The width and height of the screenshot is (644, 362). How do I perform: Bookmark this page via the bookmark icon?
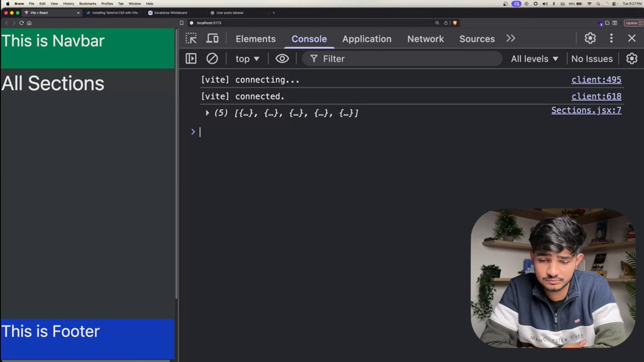tap(182, 23)
